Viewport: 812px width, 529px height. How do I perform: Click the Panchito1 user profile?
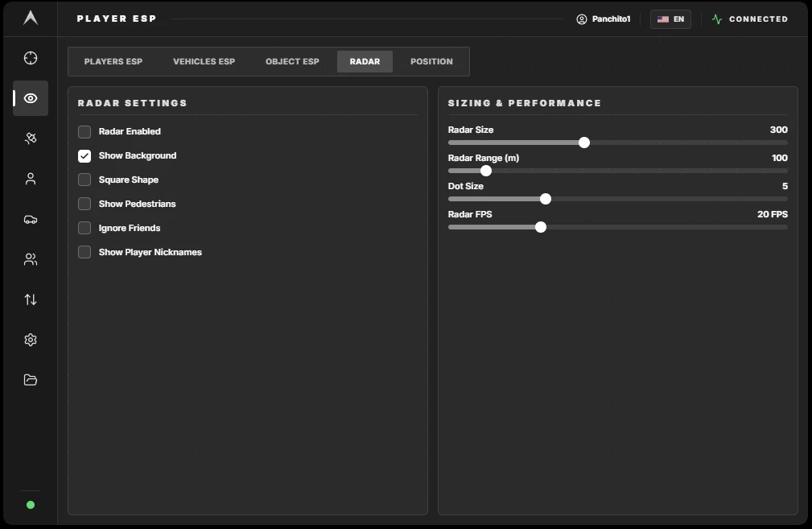coord(604,19)
